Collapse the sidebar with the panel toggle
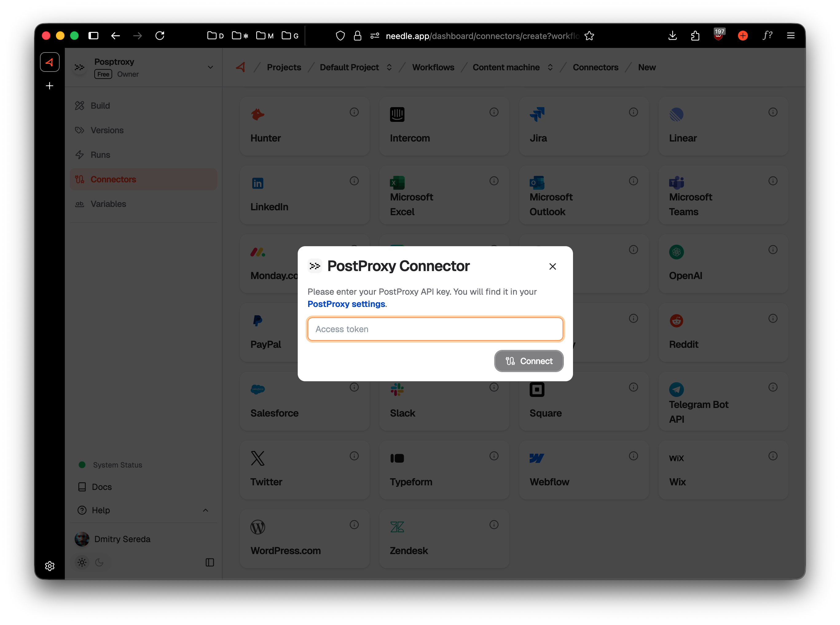Screen dimensions: 840x625 210,563
